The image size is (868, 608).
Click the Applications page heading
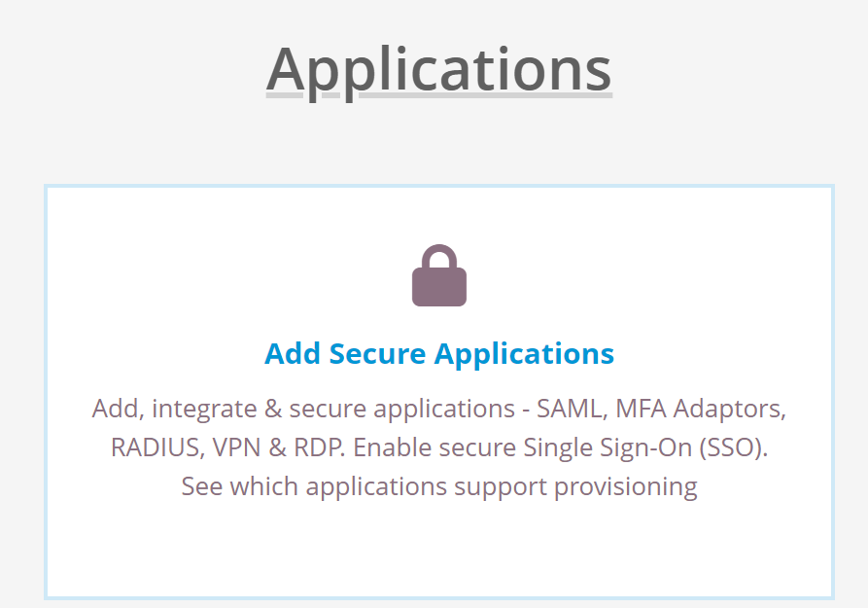pyautogui.click(x=439, y=70)
